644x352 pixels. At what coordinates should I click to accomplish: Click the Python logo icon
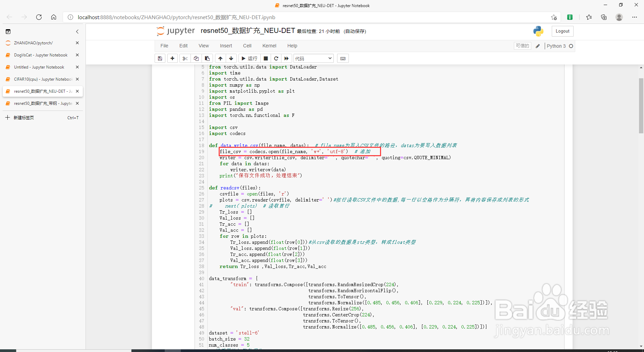[x=538, y=31]
